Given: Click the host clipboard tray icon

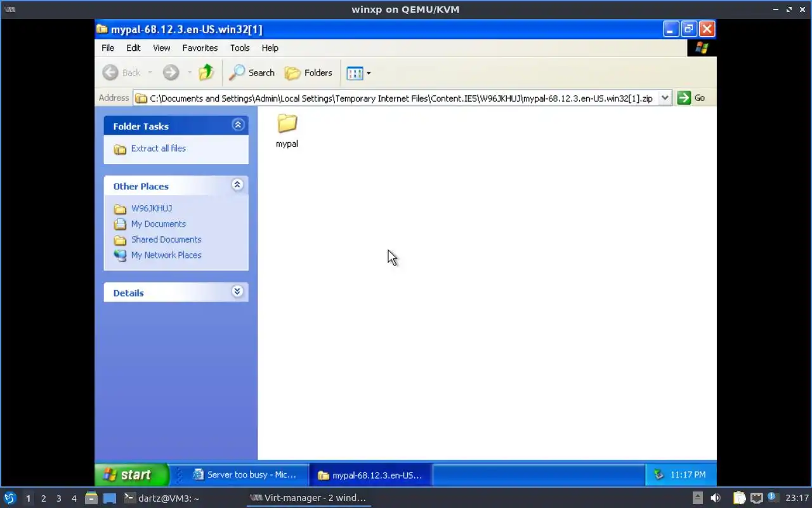Looking at the screenshot, I should (x=739, y=498).
